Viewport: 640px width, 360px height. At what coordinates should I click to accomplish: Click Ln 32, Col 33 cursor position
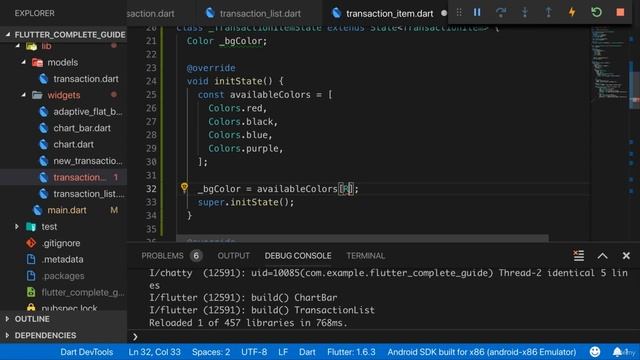point(154,352)
